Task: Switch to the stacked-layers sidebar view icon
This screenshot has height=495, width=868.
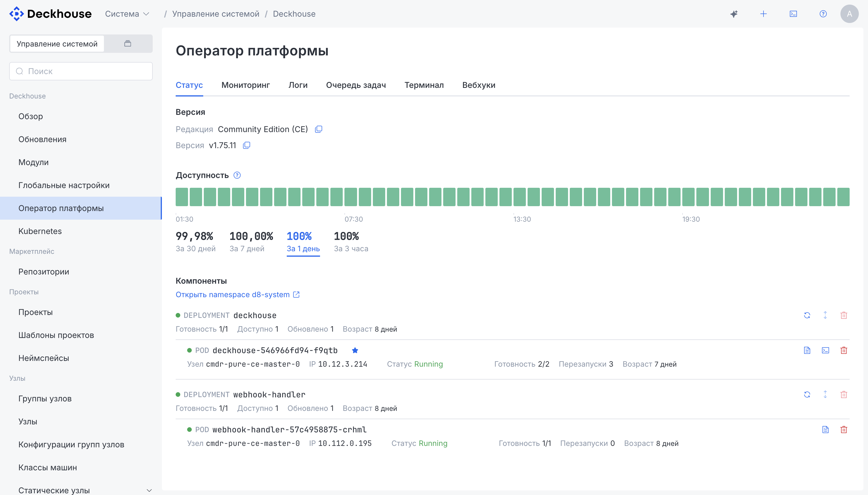Action: [128, 44]
